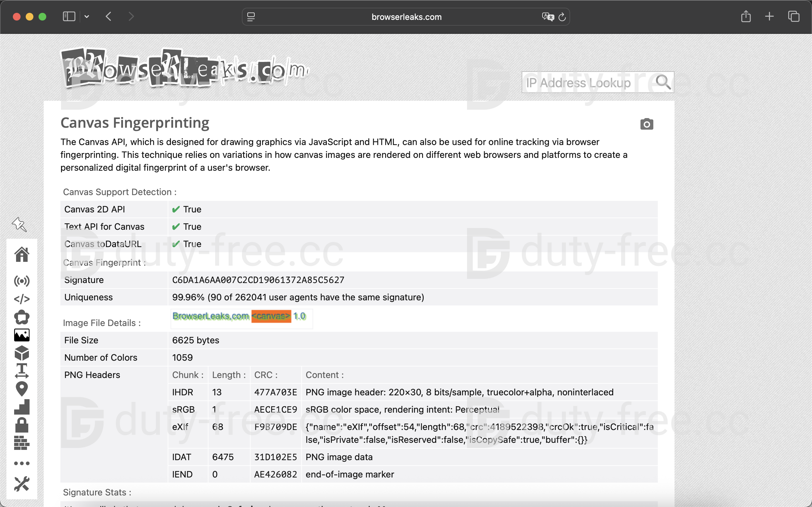Expand Safari sidebar dropdown chevron
Viewport: 812px width, 507px height.
tap(87, 16)
